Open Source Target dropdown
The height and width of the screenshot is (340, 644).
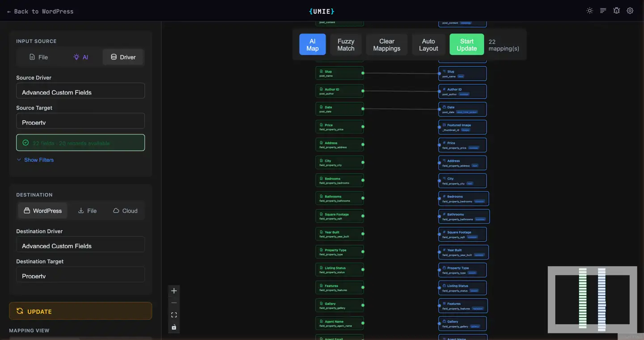pyautogui.click(x=80, y=121)
